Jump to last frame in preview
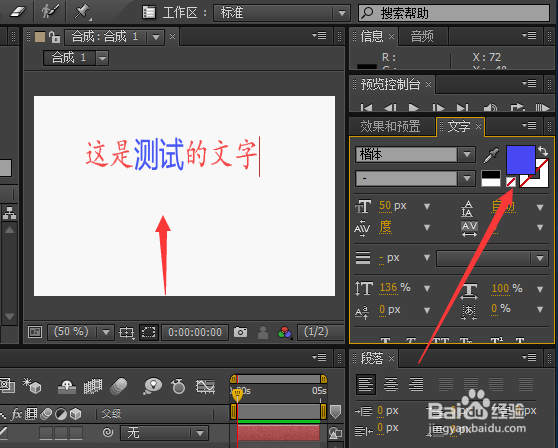558x448 pixels. pyautogui.click(x=462, y=107)
